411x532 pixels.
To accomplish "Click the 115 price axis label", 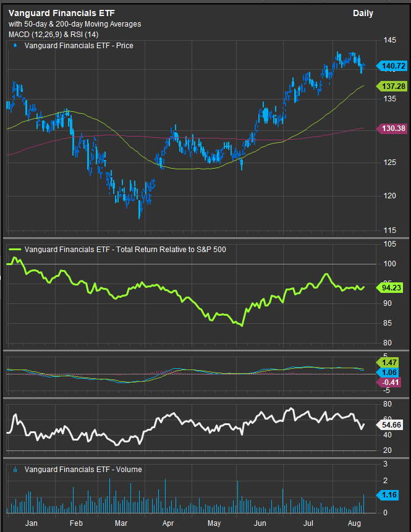I will tap(389, 230).
